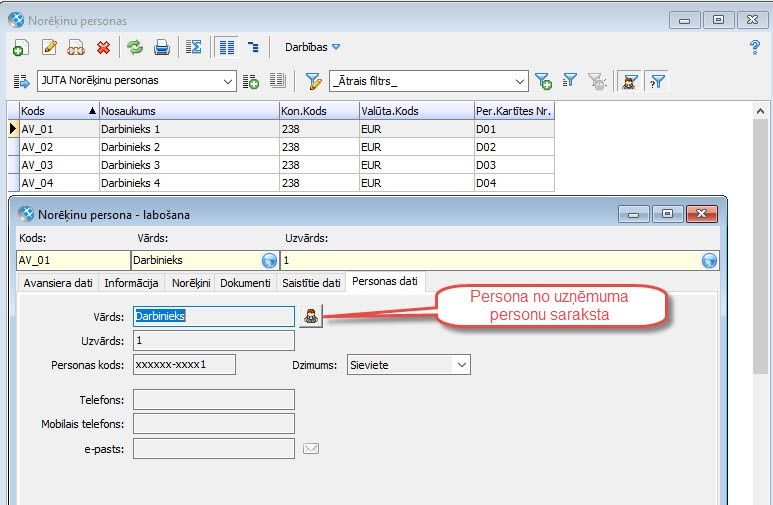Click the tree view icon
This screenshot has width=773, height=505.
point(253,47)
